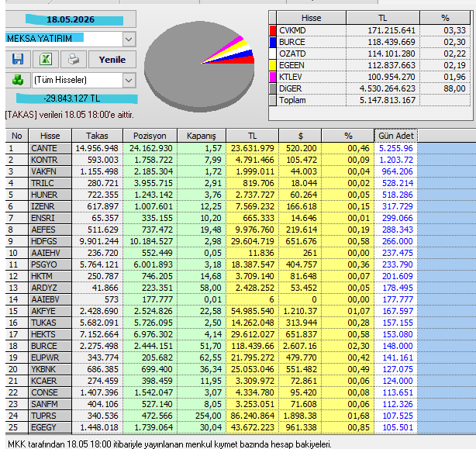Viewport: 476px width, 449px height.
Task: Click the CVKMD row in summary table
Action: coord(370,30)
